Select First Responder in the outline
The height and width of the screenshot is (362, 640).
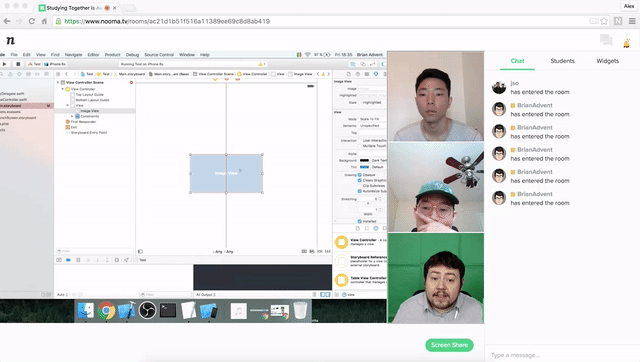click(x=83, y=122)
